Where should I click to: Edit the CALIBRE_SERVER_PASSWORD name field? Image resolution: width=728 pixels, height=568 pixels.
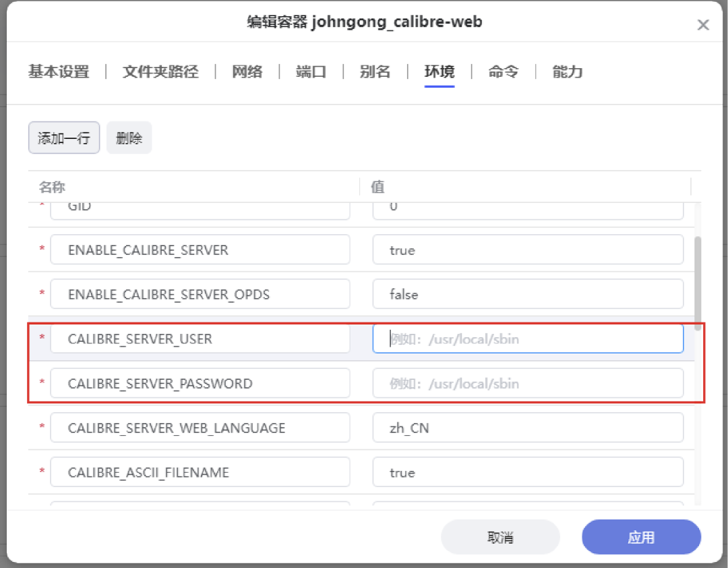coord(200,383)
